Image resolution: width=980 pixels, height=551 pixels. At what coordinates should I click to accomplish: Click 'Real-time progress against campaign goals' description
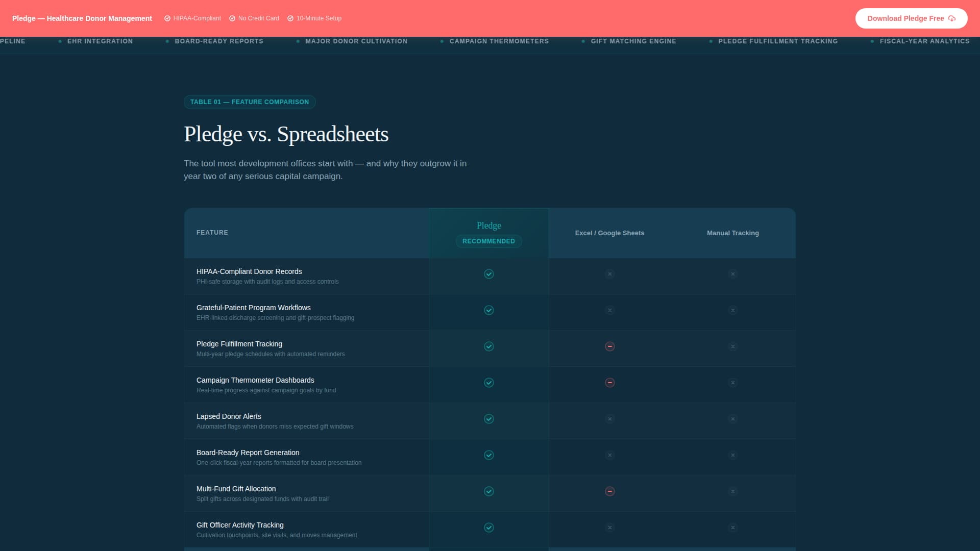[266, 390]
